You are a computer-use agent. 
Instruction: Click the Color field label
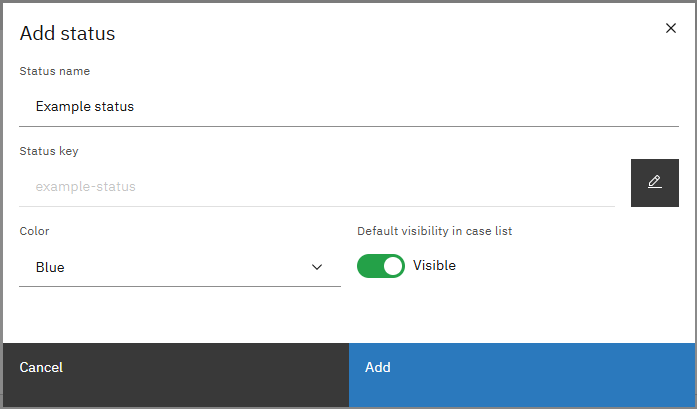(35, 231)
